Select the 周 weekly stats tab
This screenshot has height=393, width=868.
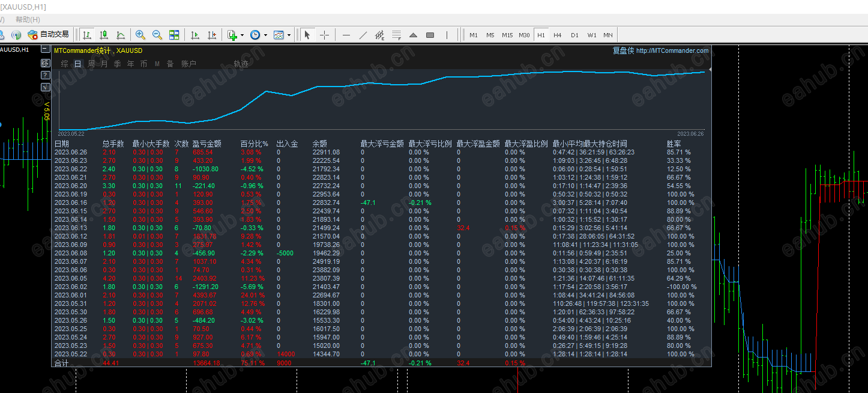tap(91, 64)
